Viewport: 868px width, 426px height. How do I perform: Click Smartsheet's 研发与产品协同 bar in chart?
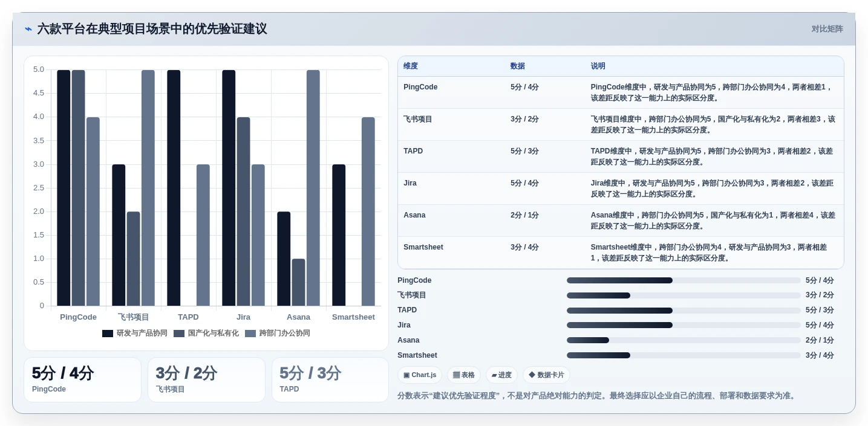pyautogui.click(x=339, y=235)
